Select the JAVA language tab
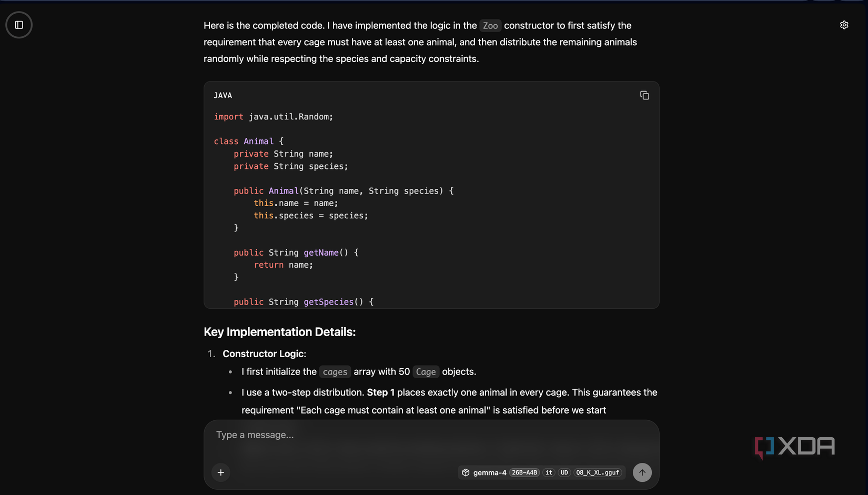The height and width of the screenshot is (495, 868). (x=223, y=95)
